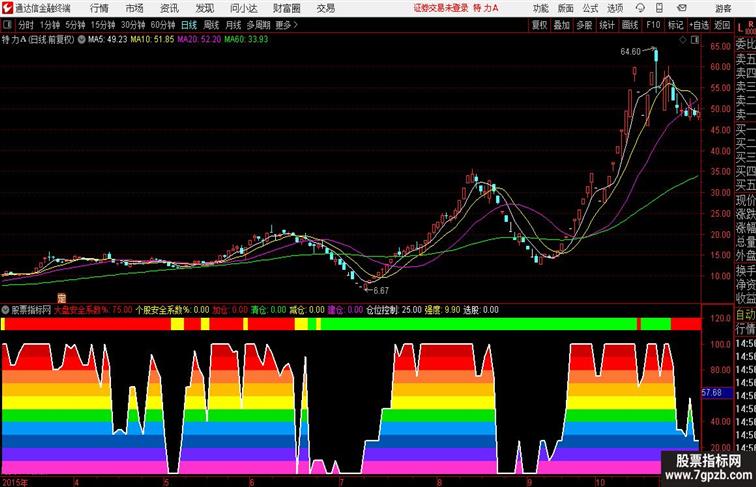
Task: Select the 日线 daily period tab
Action: (189, 25)
